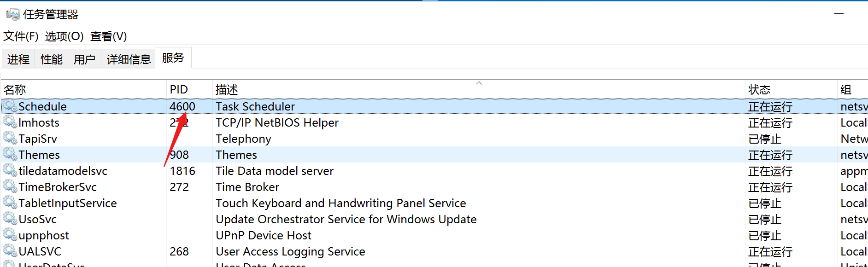
Task: Toggle sort order on 描述 column header
Action: [x=227, y=90]
